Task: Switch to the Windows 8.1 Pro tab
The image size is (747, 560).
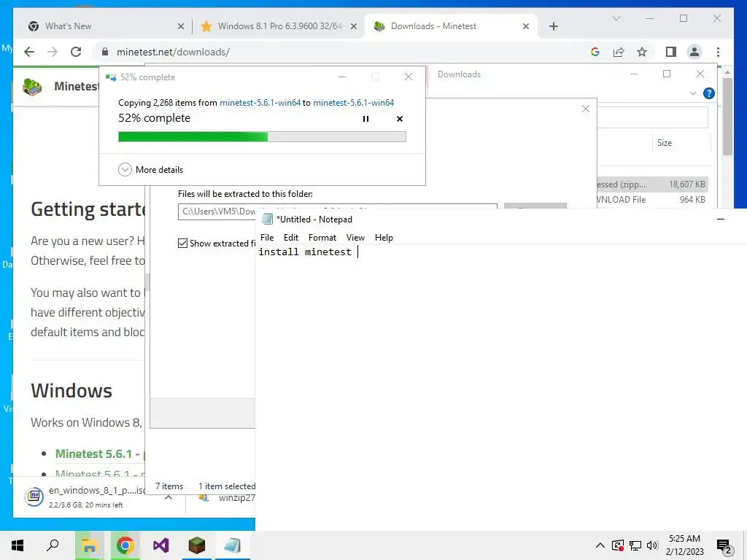Action: click(279, 26)
